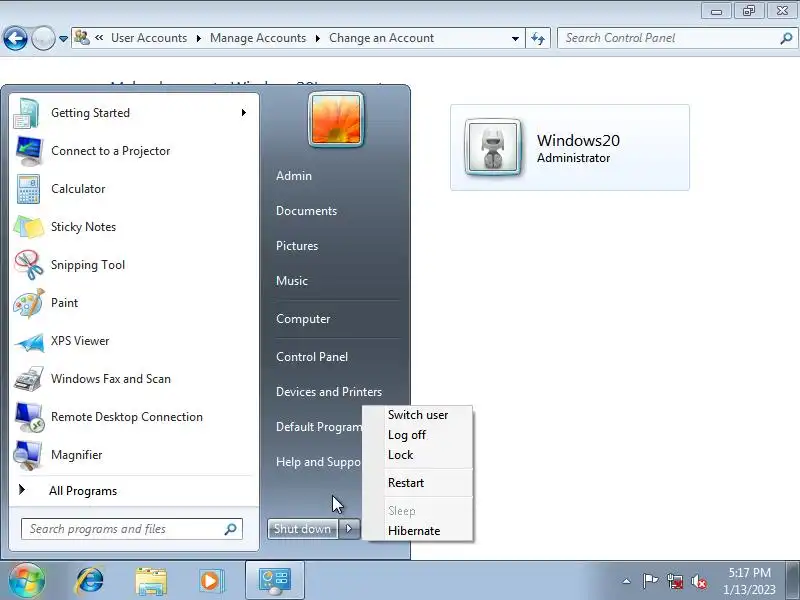This screenshot has height=600, width=800.
Task: Open Sticky Notes
Action: coord(134,227)
